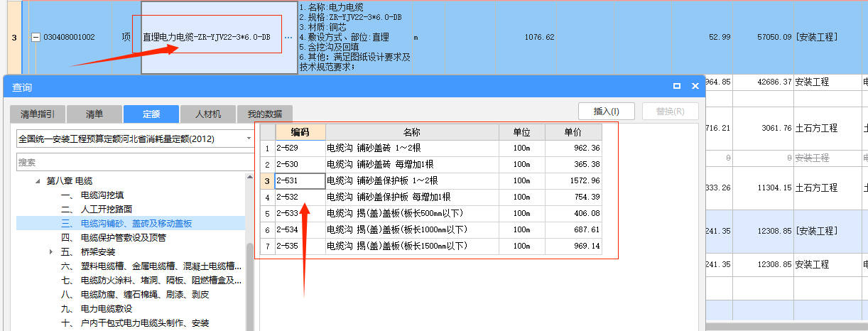Open the 清单 tab
This screenshot has height=331, width=868.
(x=94, y=114)
